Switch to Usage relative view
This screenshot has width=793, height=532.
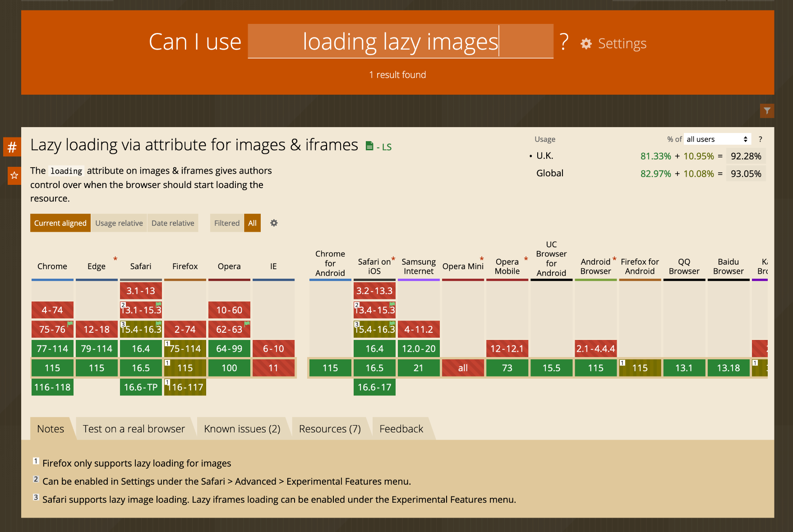(119, 223)
